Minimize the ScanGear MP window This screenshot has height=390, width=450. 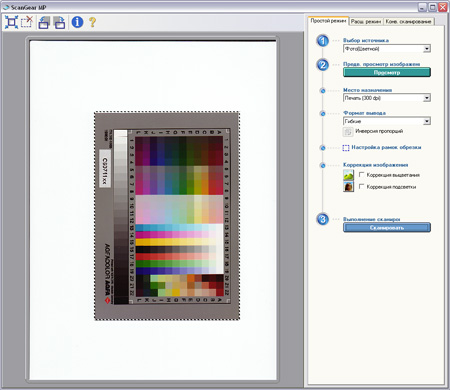(423, 7)
